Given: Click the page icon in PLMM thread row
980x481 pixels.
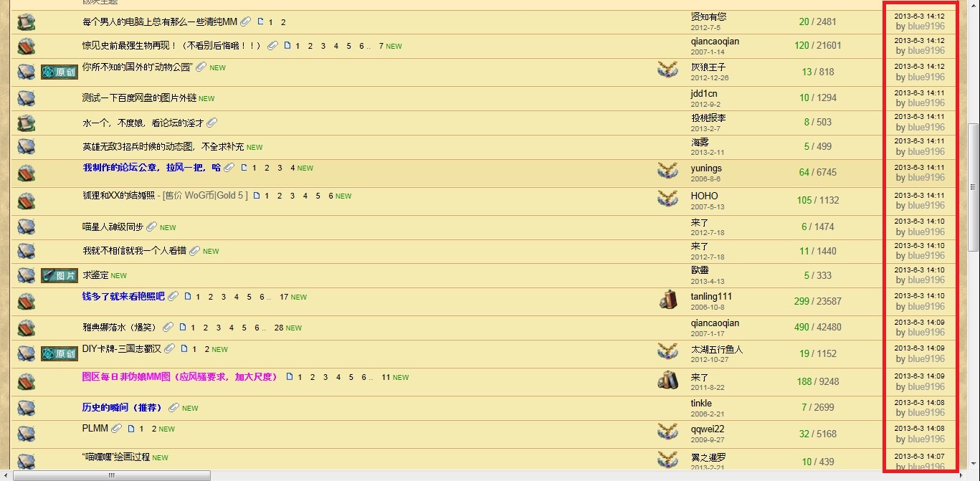Looking at the screenshot, I should [x=131, y=429].
